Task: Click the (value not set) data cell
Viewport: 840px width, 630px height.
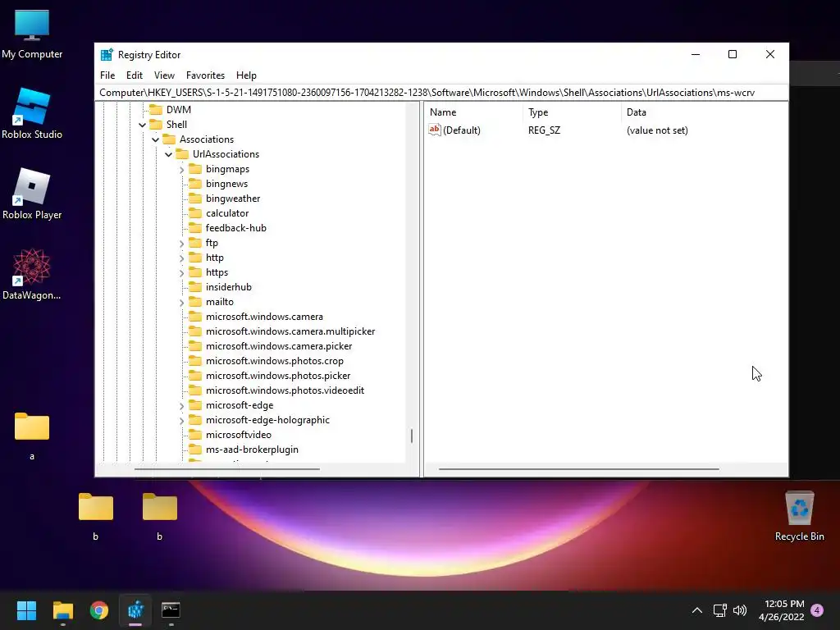Action: 657,130
